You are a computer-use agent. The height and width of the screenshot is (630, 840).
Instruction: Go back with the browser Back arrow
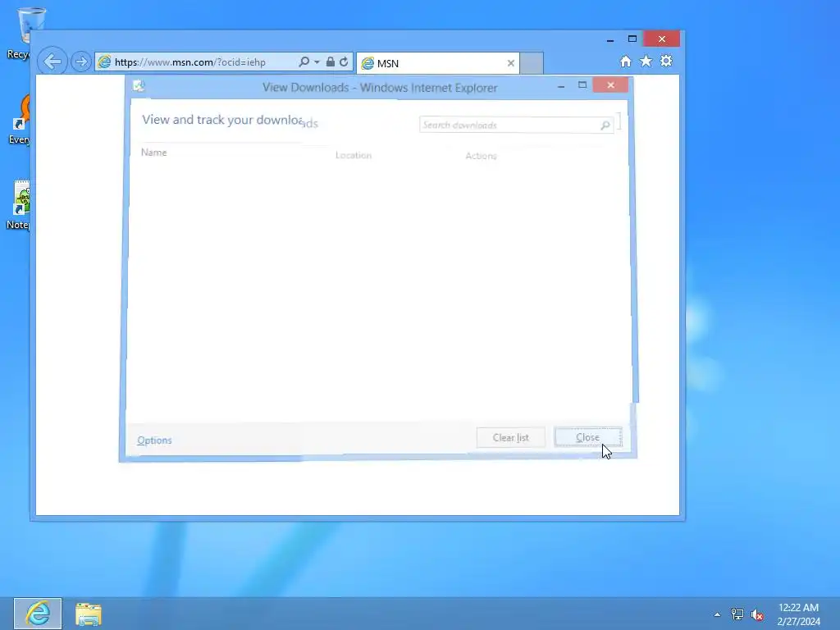point(52,62)
